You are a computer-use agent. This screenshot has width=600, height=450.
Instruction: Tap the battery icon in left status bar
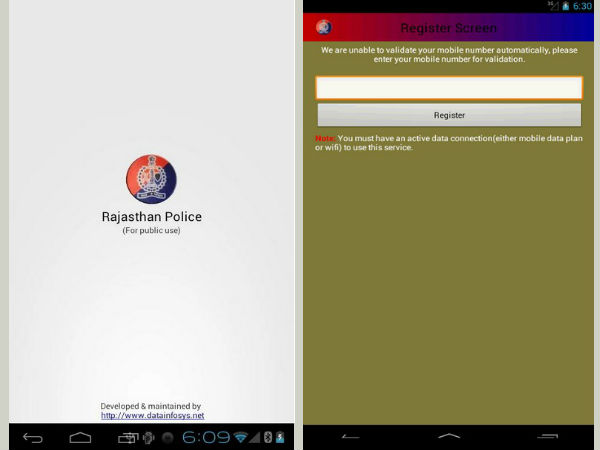pyautogui.click(x=280, y=437)
